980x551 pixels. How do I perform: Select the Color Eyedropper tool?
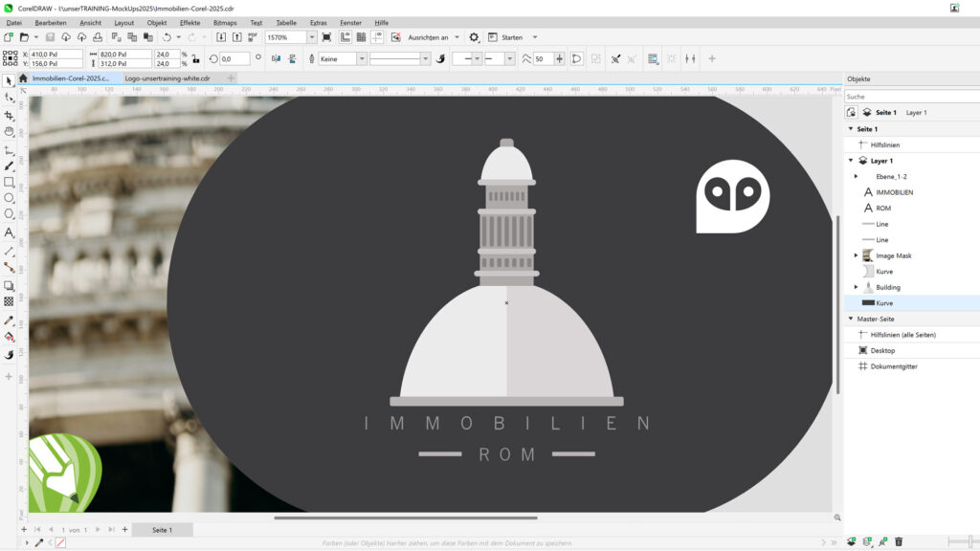[x=9, y=320]
